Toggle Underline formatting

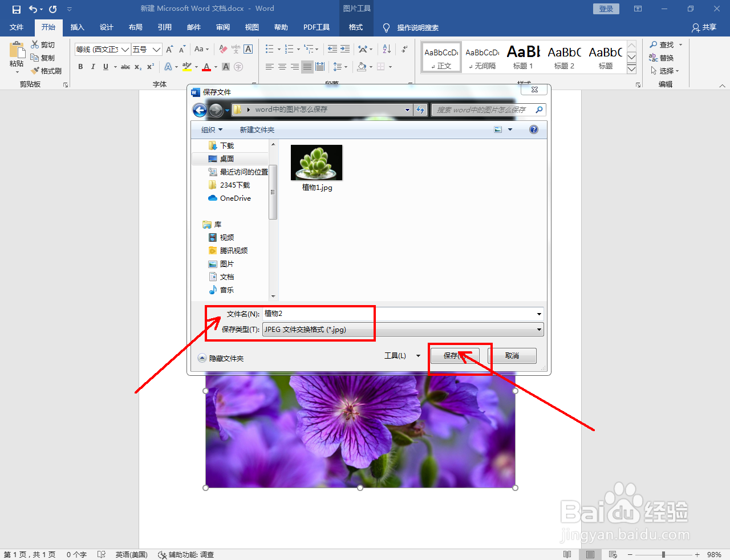pos(106,67)
